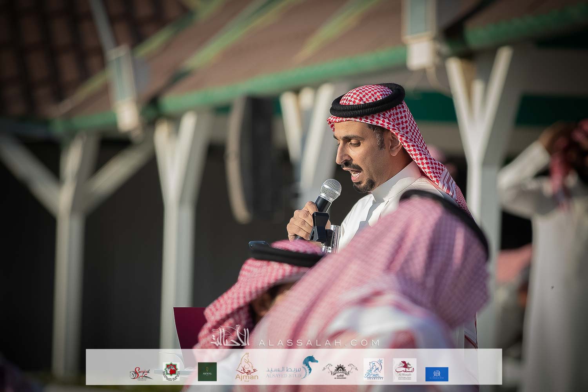This screenshot has height=392, width=588.
Task: Click the microphone head held by speaker
Action: click(331, 189)
